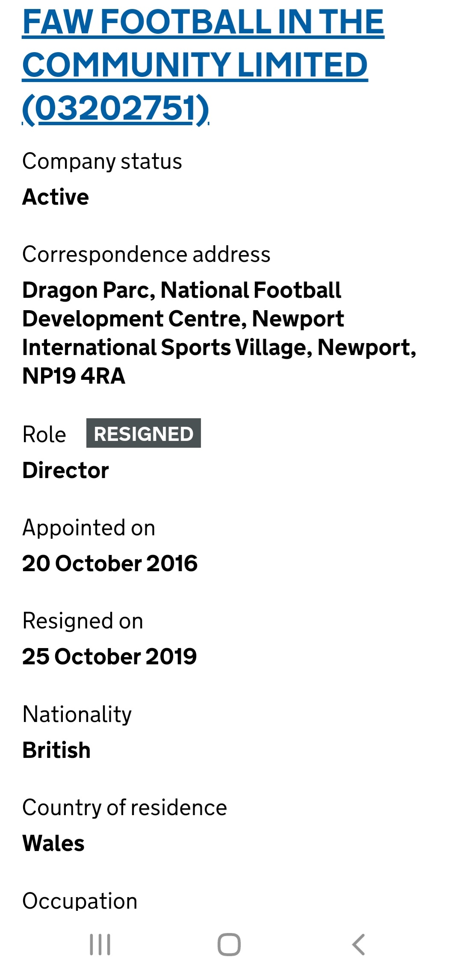Tap the Android recent apps icon

click(100, 944)
